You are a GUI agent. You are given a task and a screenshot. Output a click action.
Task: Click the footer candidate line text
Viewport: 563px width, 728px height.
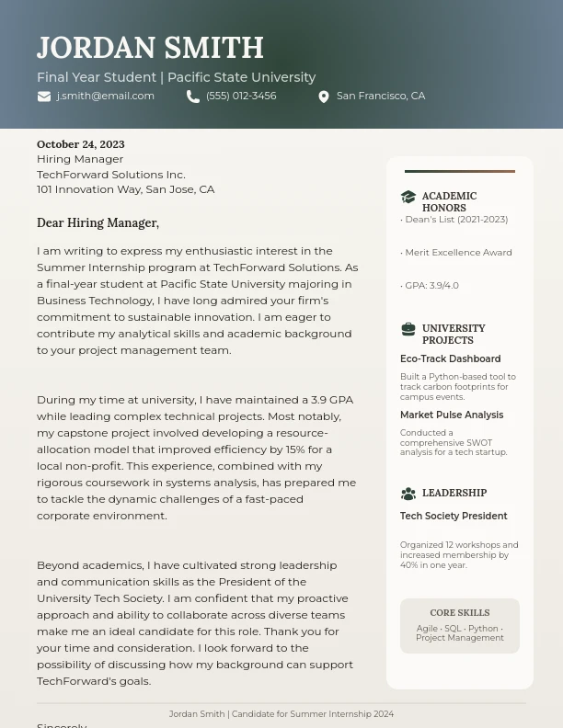pyautogui.click(x=281, y=713)
